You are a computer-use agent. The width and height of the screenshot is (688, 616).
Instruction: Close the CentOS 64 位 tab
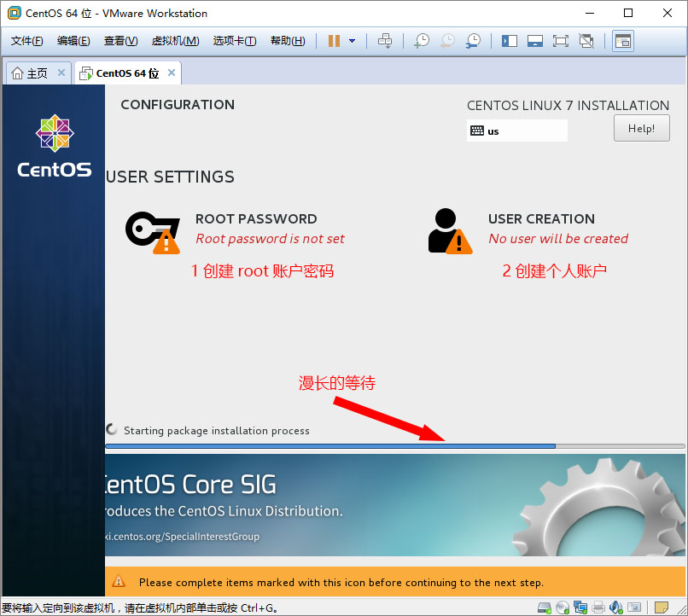172,73
